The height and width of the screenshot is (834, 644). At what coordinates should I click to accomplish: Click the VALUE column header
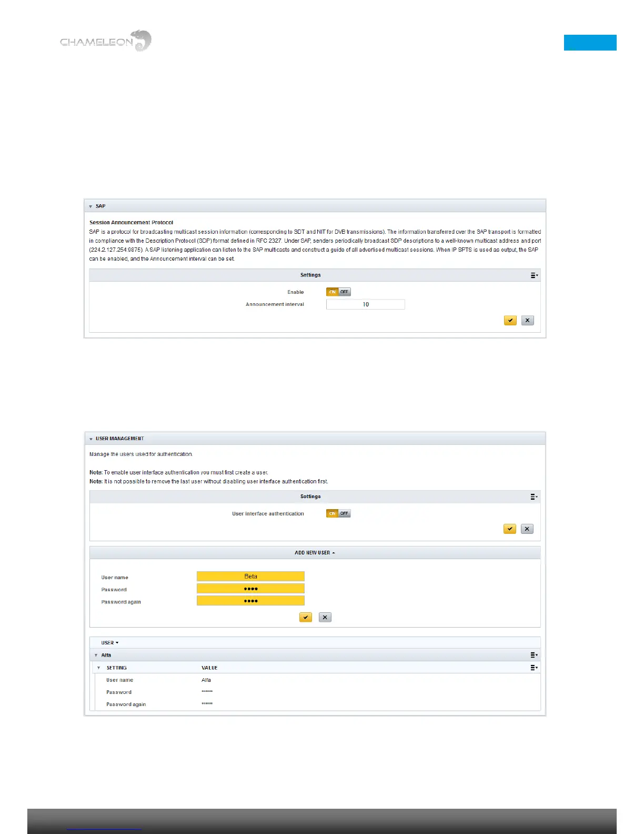click(209, 668)
